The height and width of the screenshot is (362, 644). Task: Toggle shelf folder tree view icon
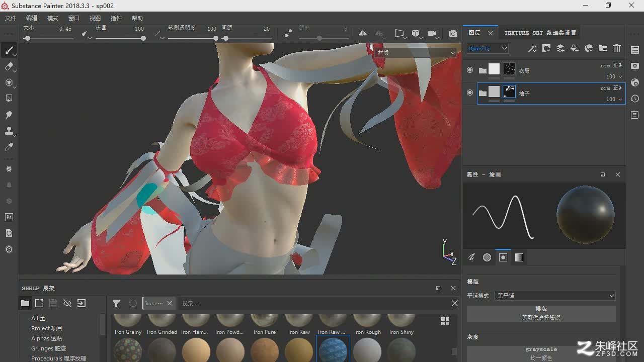coord(25,303)
